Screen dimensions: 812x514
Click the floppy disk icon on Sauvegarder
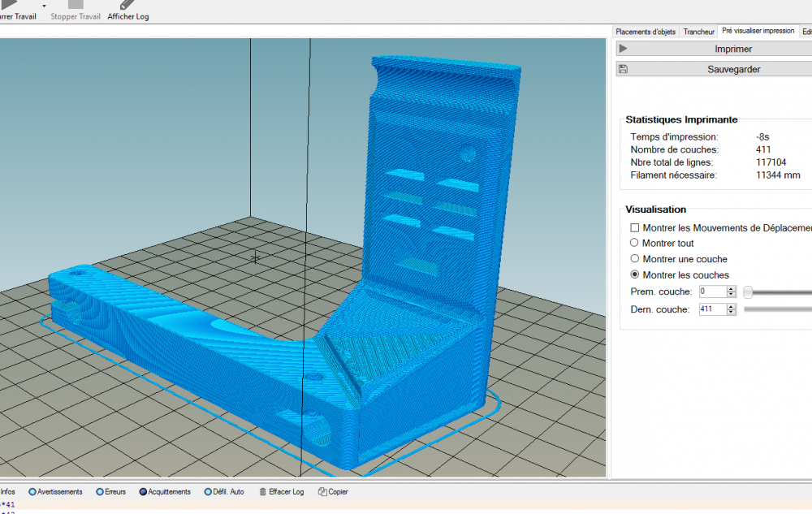click(623, 70)
